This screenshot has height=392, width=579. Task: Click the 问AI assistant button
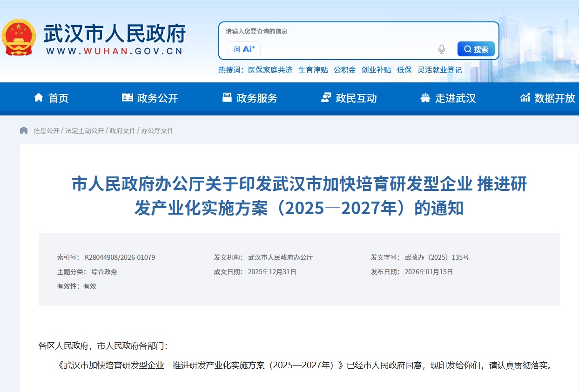[244, 49]
